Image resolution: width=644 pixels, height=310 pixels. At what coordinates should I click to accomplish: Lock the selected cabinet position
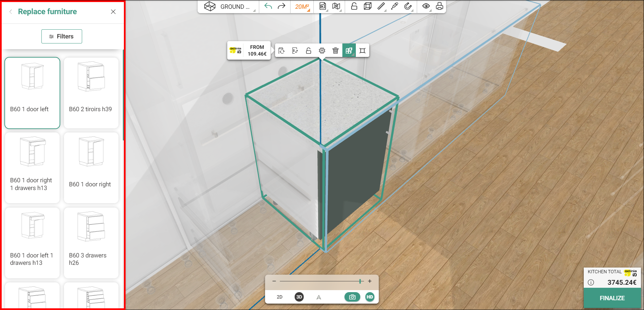(x=309, y=51)
